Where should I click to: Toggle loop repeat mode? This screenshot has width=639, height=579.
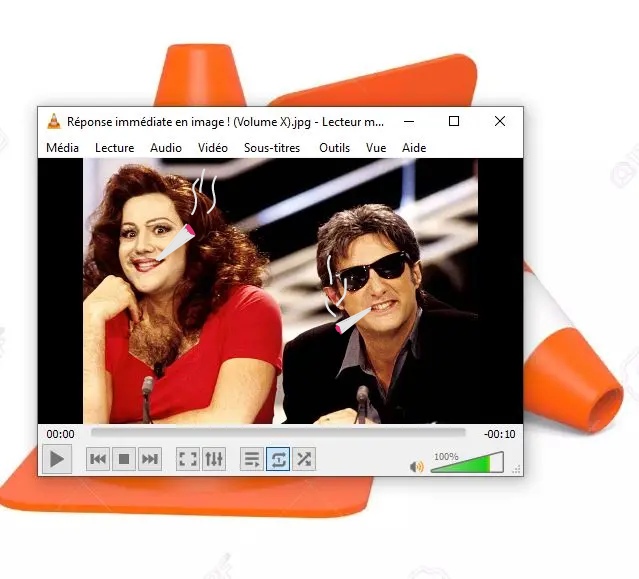pos(278,459)
